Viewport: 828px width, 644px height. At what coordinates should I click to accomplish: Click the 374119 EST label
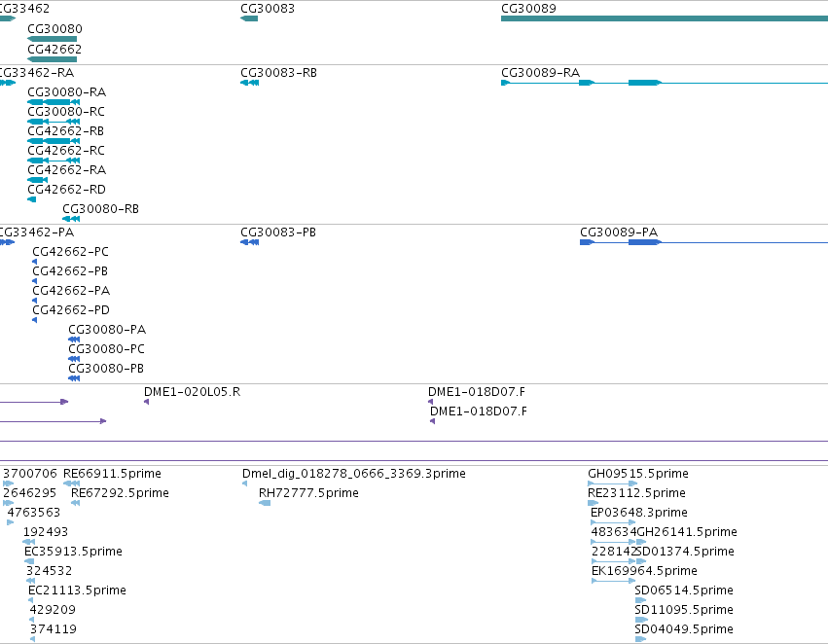point(54,629)
